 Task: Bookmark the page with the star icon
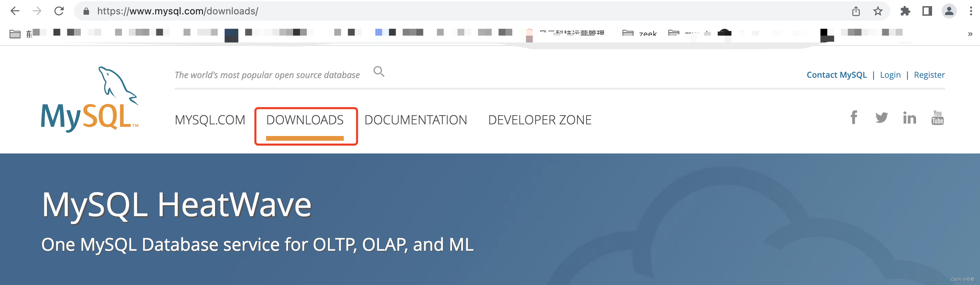[878, 11]
